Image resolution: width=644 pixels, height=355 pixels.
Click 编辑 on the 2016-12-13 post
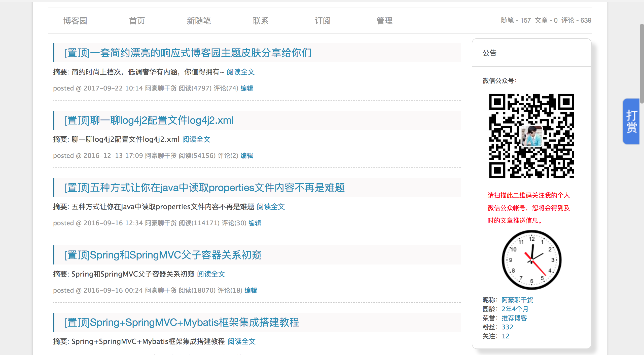click(x=247, y=156)
